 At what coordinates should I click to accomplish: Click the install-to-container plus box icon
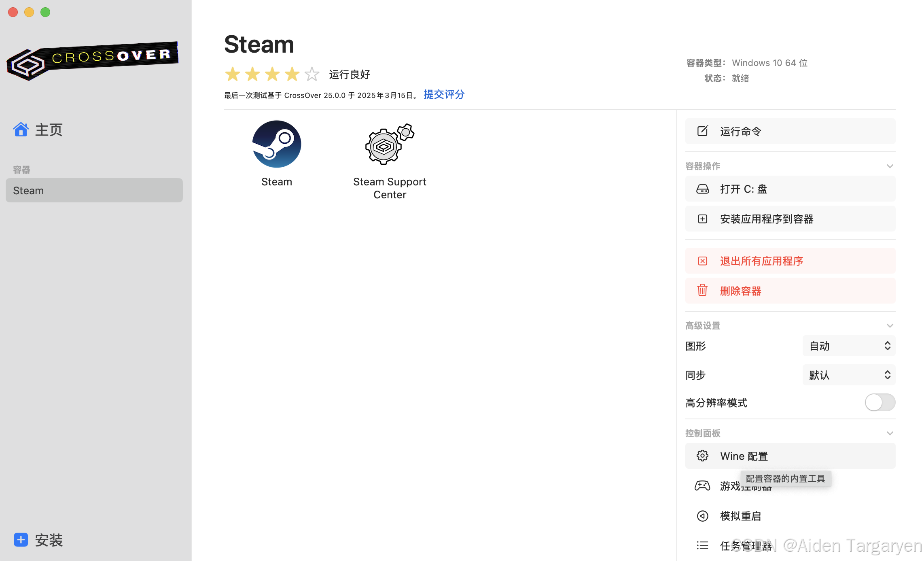(703, 219)
